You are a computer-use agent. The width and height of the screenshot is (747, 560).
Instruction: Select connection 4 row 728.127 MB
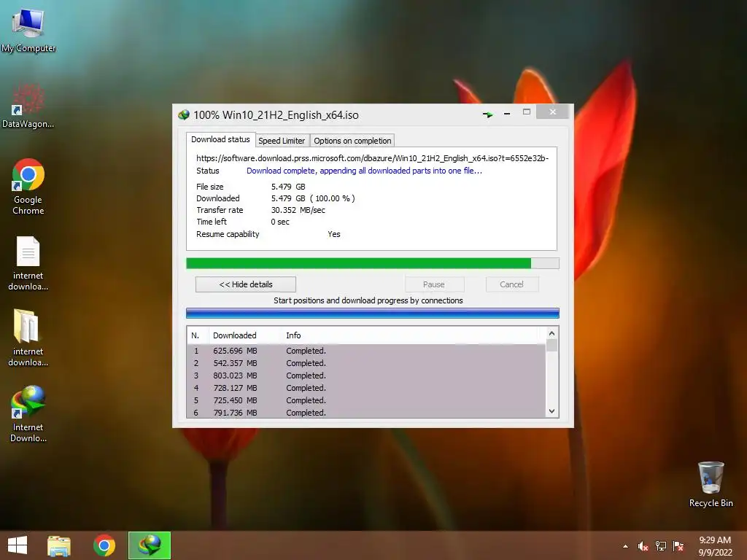(366, 388)
